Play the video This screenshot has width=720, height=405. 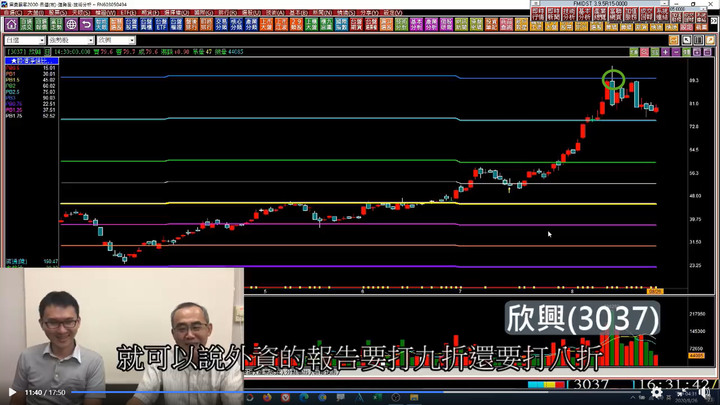(x=12, y=393)
